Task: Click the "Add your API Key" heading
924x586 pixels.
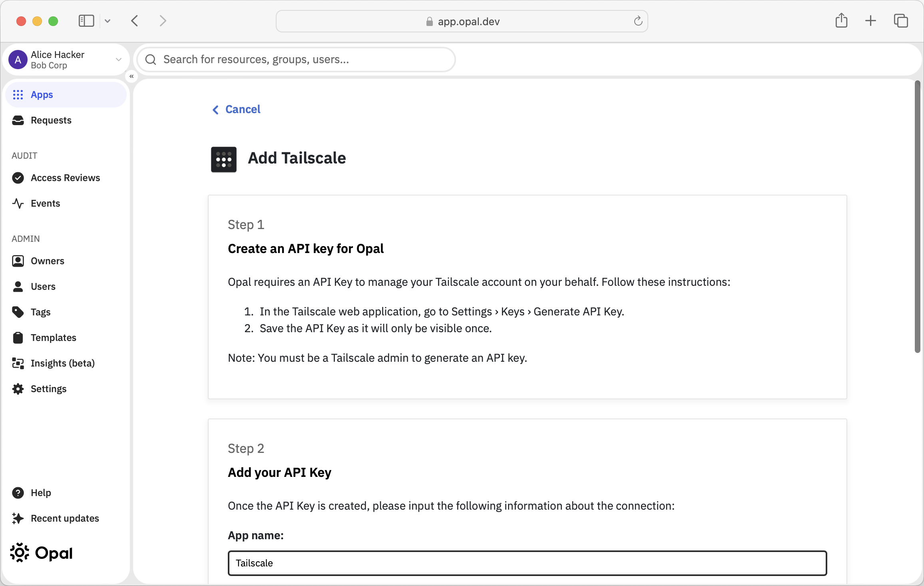Action: [279, 472]
